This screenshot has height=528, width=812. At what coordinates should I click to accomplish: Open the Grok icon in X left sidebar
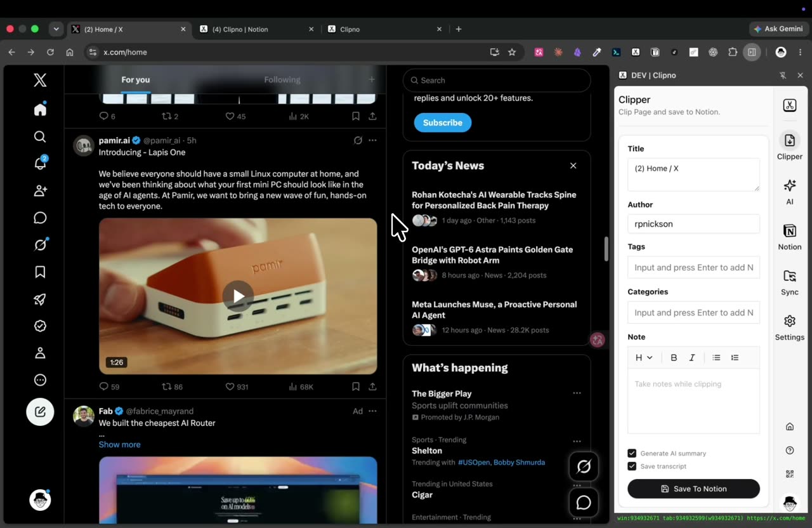tap(40, 245)
